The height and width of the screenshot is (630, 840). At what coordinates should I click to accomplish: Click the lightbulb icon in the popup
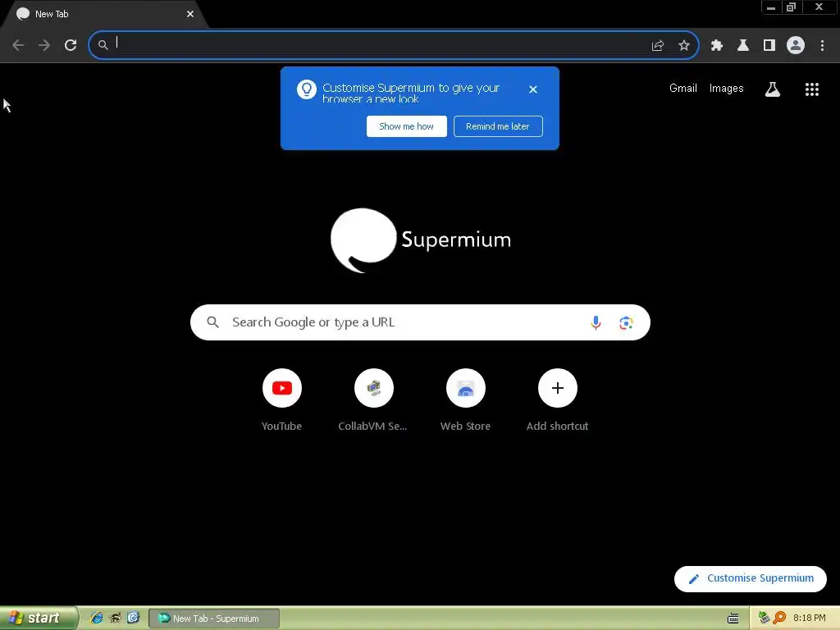tap(307, 89)
